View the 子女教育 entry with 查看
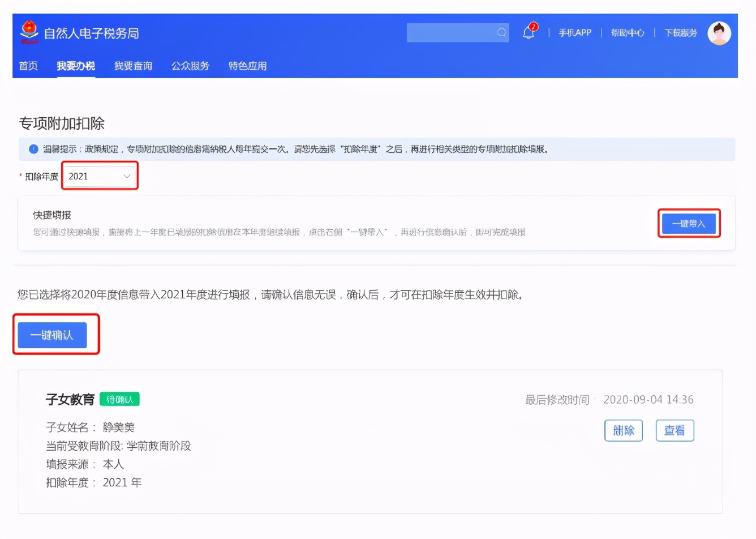Viewport: 756px width, 539px height. coord(675,430)
